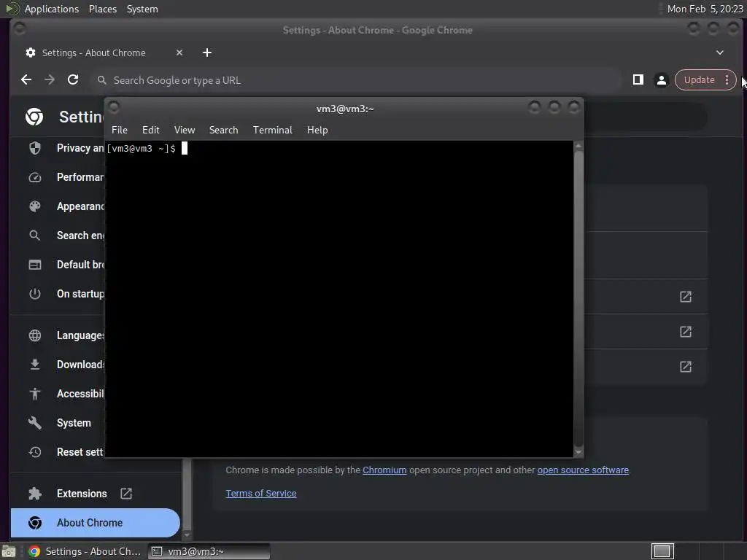
Task: Select About Chrome in sidebar
Action: click(x=96, y=523)
